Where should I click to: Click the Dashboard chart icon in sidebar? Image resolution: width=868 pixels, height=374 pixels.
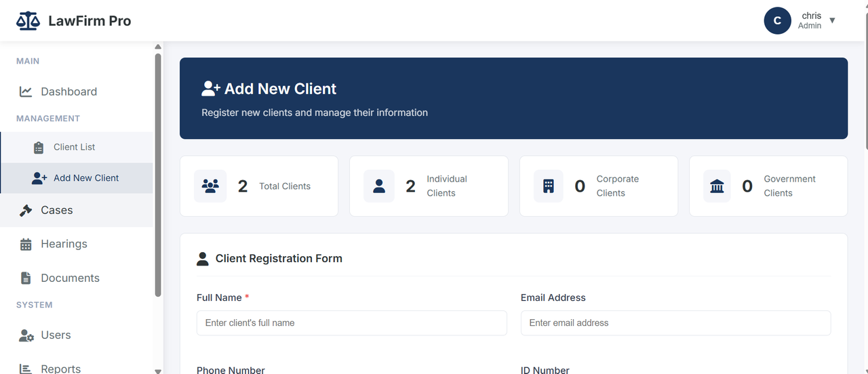(x=26, y=91)
